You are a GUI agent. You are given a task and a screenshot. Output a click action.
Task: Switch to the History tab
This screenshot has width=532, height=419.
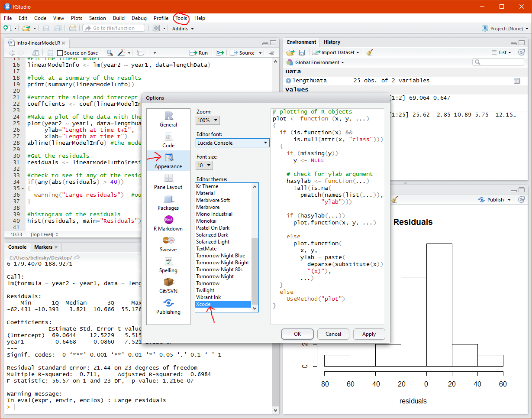pyautogui.click(x=332, y=42)
